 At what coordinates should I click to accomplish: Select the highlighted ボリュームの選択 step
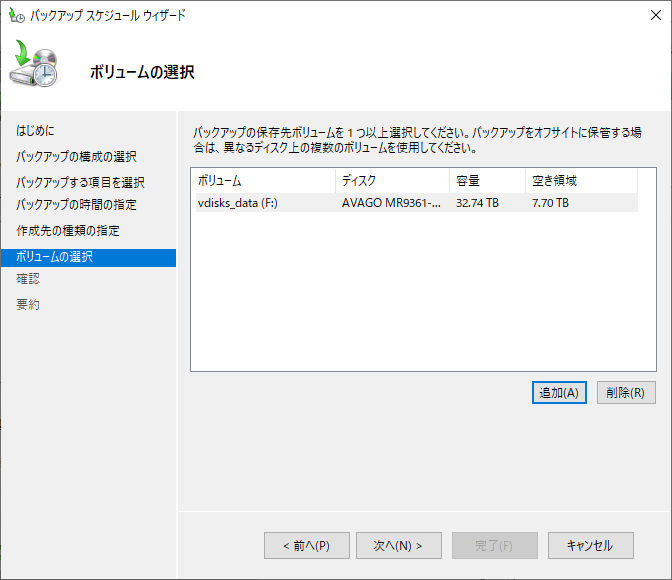click(x=88, y=258)
